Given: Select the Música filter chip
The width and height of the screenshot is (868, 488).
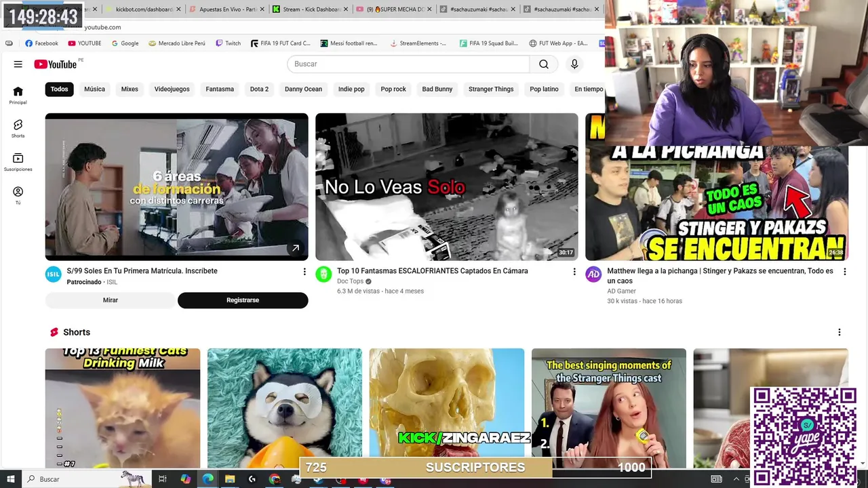Looking at the screenshot, I should click(x=94, y=89).
